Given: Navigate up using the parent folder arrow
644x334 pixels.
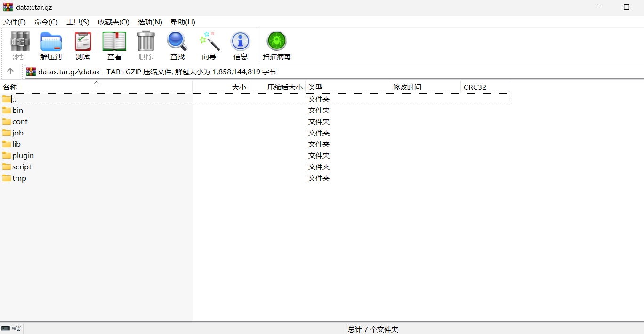Looking at the screenshot, I should point(10,71).
